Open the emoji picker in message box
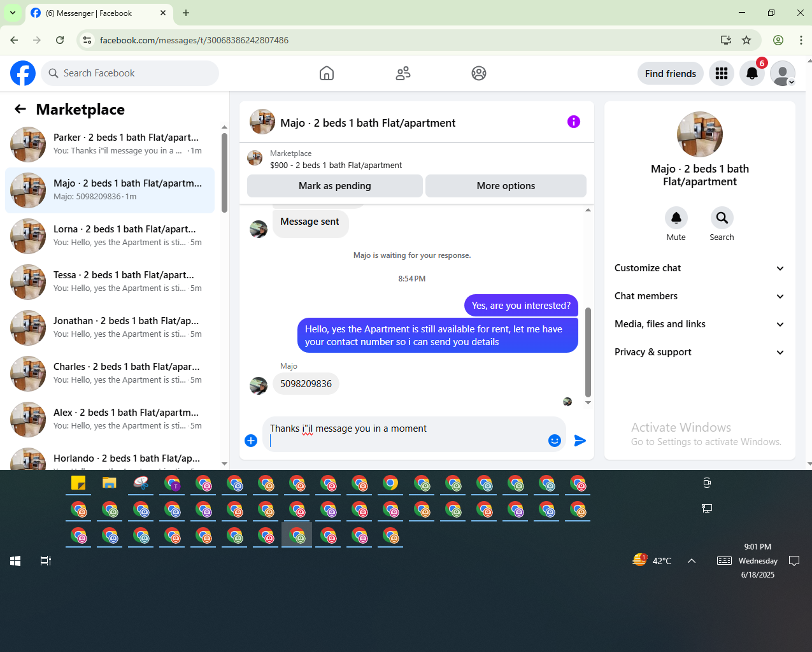Image resolution: width=812 pixels, height=652 pixels. click(555, 441)
